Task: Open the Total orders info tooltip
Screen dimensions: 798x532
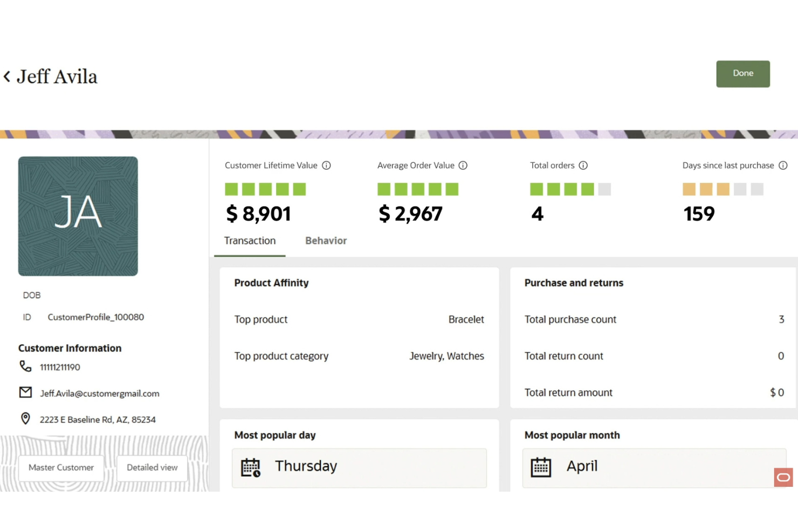Action: (583, 165)
